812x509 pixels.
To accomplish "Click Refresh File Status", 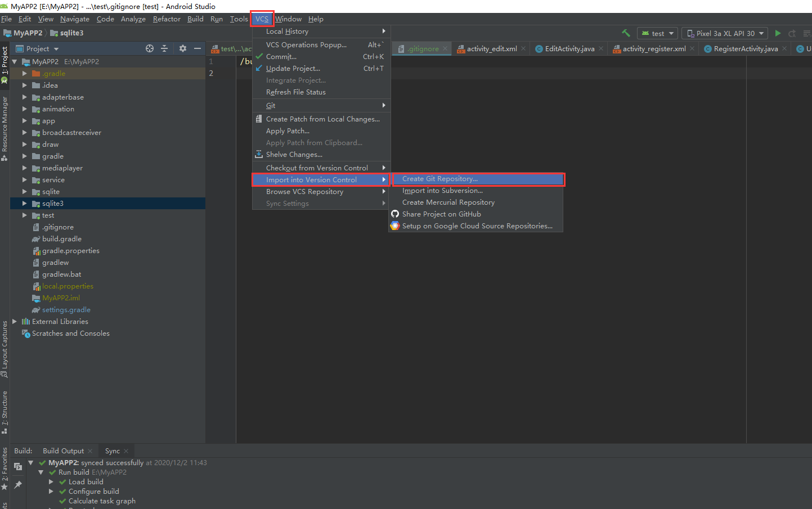I will pyautogui.click(x=321, y=92).
